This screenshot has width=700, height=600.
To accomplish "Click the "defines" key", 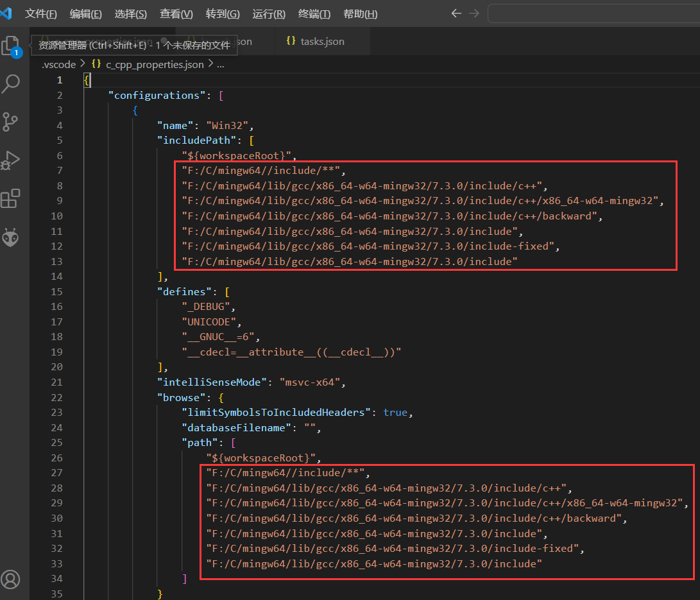I will click(x=184, y=292).
